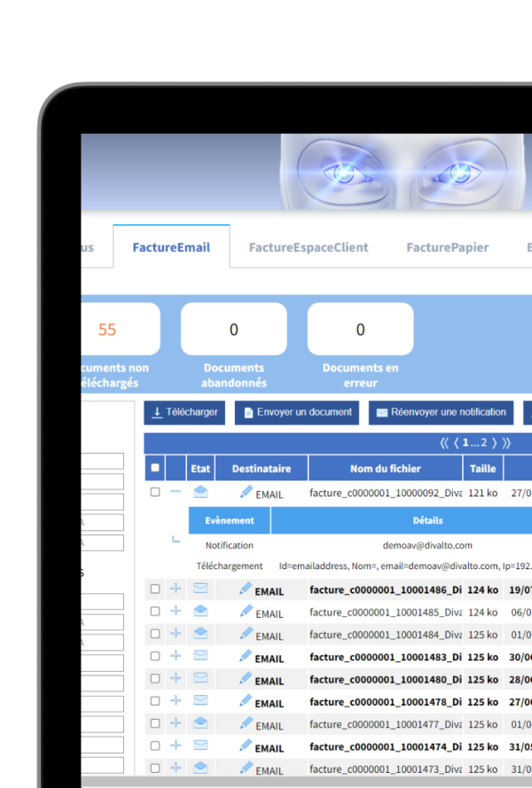Click the Télécharger button

tap(184, 412)
